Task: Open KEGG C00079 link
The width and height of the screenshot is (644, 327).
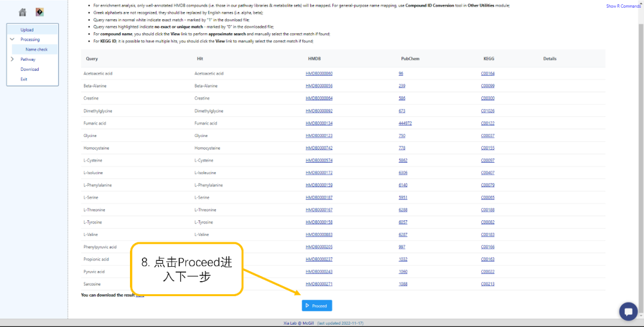Action: (x=488, y=185)
